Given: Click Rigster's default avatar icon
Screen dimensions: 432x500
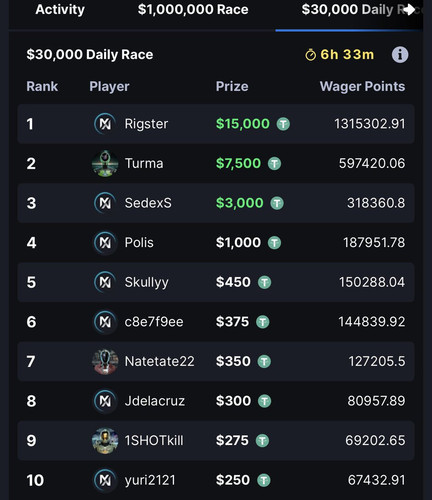Looking at the screenshot, I should point(105,124).
